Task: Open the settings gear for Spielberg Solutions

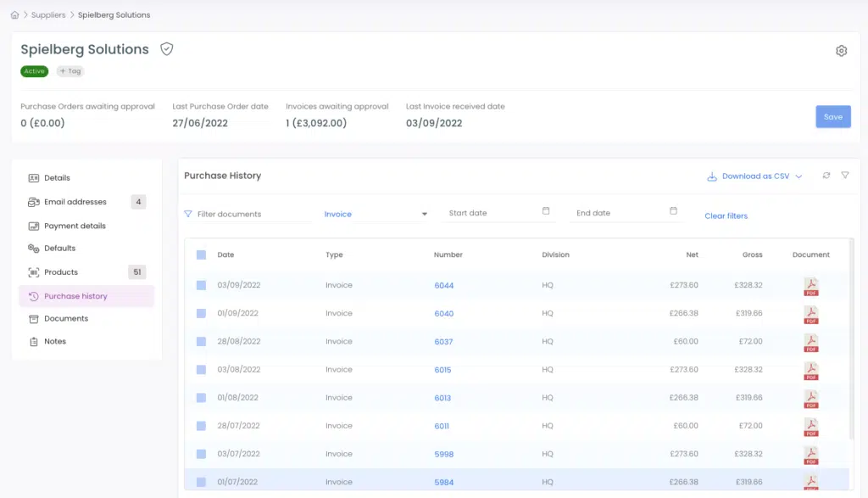Action: 841,51
